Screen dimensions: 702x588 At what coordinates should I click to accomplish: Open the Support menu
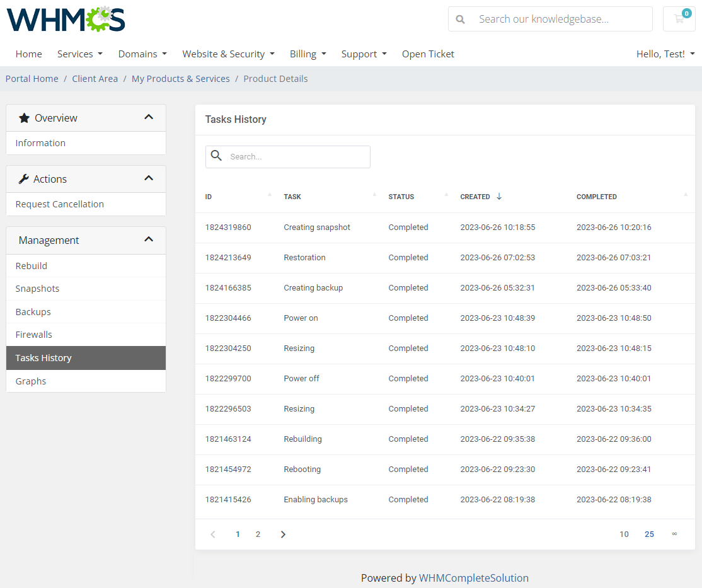(364, 54)
